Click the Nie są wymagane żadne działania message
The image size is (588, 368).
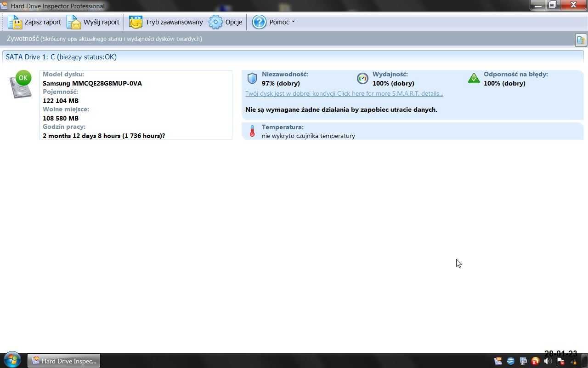[x=341, y=109]
